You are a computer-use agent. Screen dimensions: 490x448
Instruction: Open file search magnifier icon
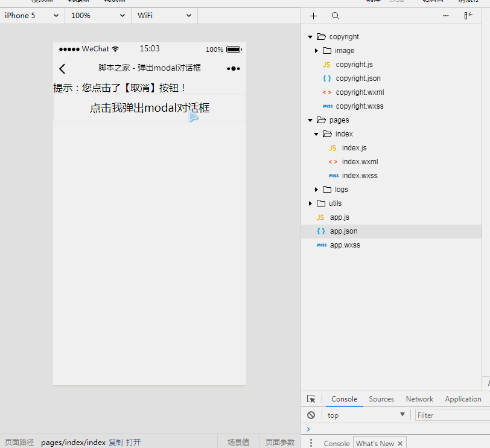pos(336,16)
